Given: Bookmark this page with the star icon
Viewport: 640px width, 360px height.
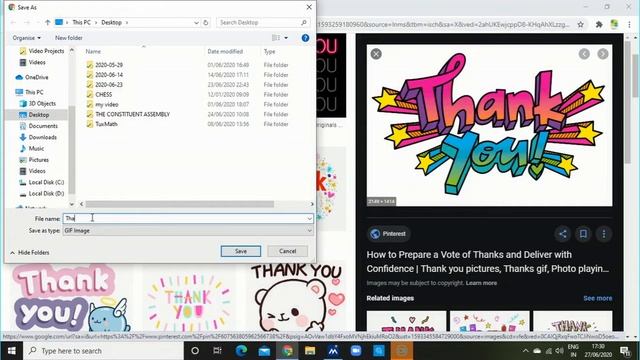Looking at the screenshot, I should click(580, 24).
